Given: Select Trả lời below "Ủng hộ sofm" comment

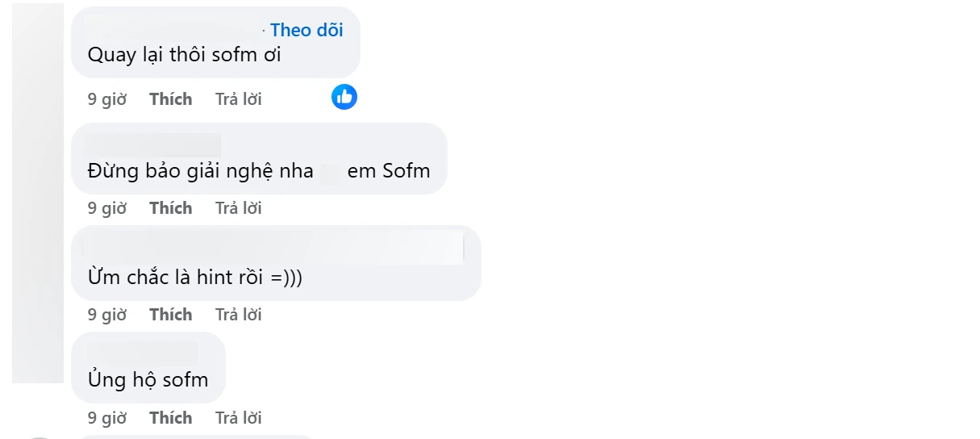Looking at the screenshot, I should coord(238,418).
